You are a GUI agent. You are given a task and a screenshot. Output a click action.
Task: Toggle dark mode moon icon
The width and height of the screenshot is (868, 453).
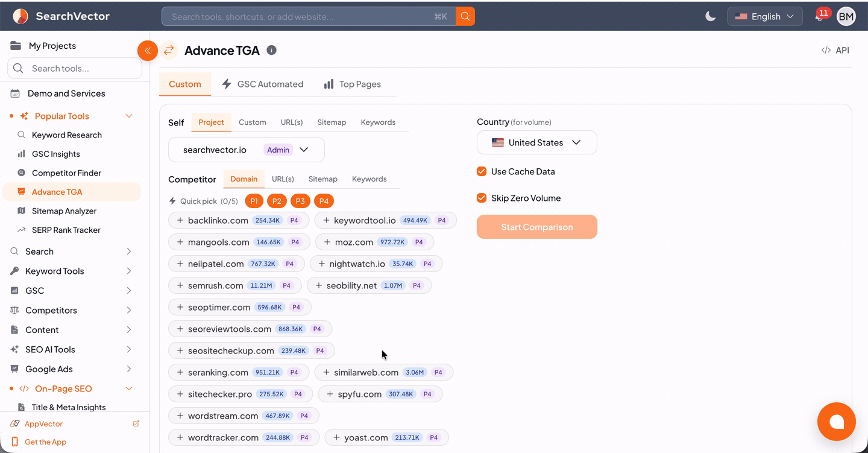coord(711,16)
